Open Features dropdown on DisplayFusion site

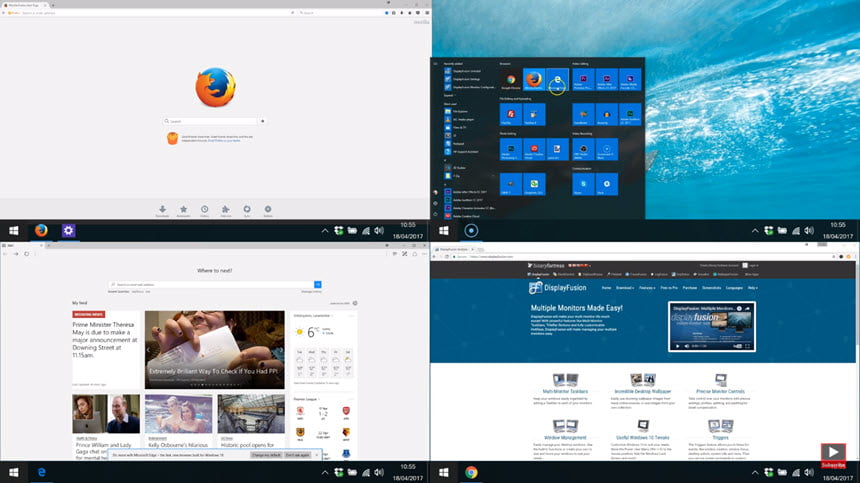click(x=647, y=288)
